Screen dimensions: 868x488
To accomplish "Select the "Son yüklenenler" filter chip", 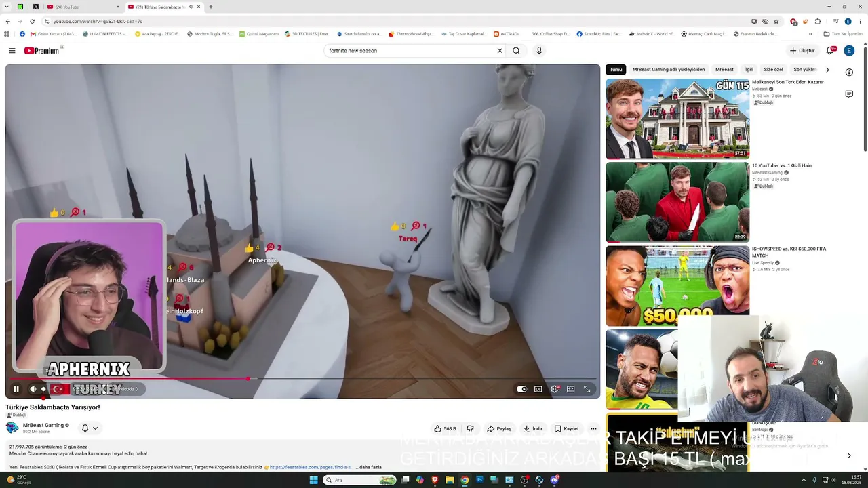I will pos(805,70).
